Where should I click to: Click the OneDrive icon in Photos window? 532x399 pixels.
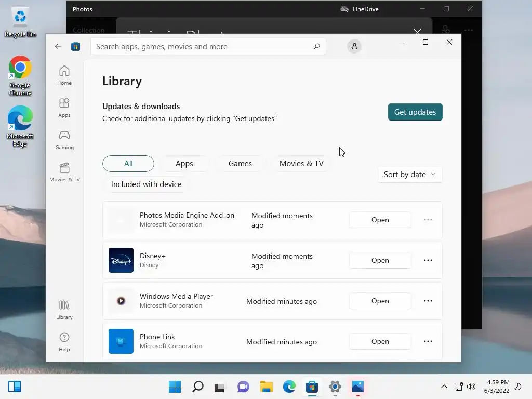pyautogui.click(x=344, y=9)
